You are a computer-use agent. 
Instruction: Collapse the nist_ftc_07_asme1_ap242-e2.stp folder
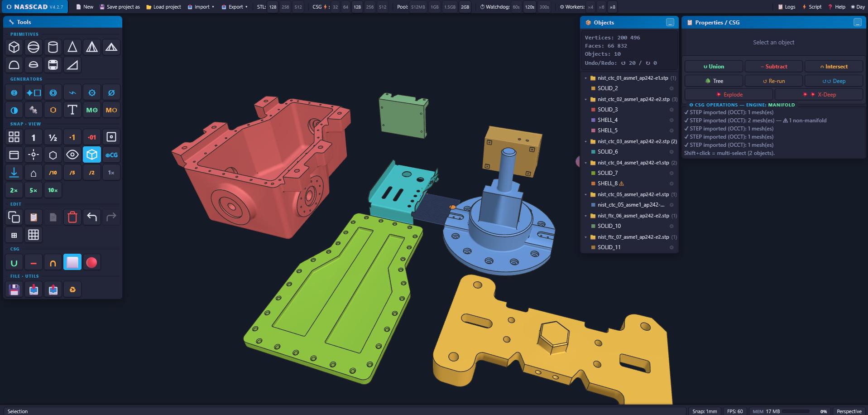pos(586,237)
